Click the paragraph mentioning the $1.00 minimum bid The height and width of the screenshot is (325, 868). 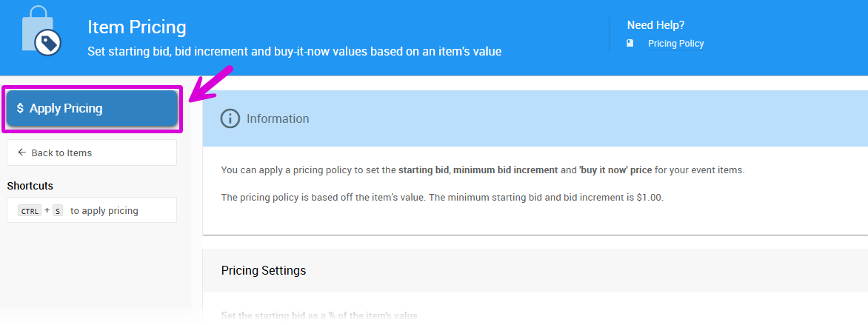click(x=442, y=198)
